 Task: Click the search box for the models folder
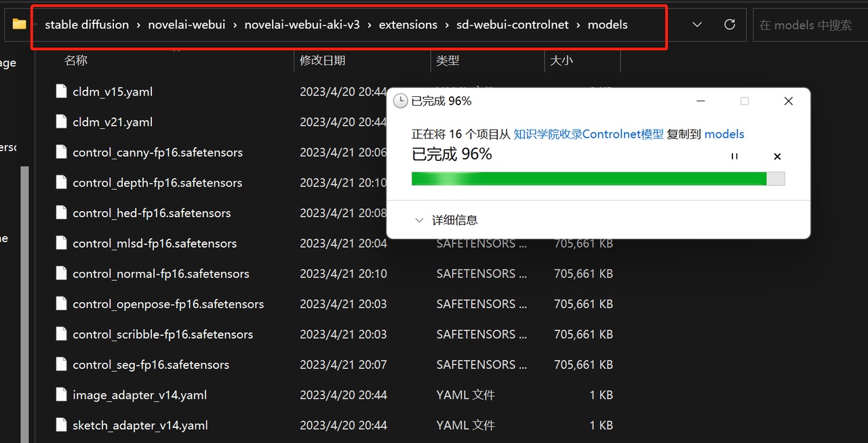[810, 25]
